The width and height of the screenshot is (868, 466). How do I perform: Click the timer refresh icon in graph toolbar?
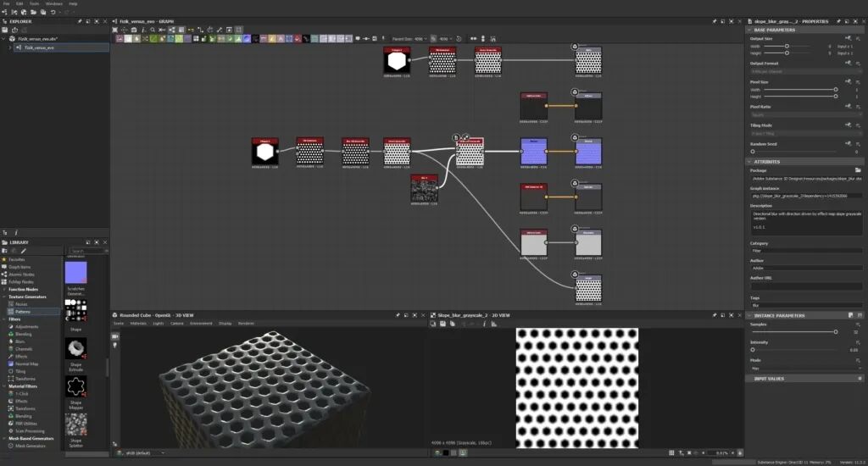[x=459, y=39]
